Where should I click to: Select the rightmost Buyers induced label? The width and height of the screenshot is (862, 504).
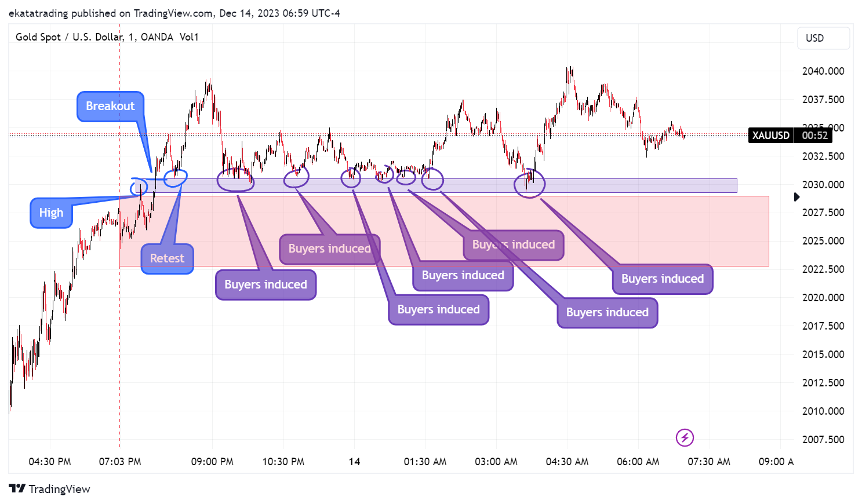(663, 279)
